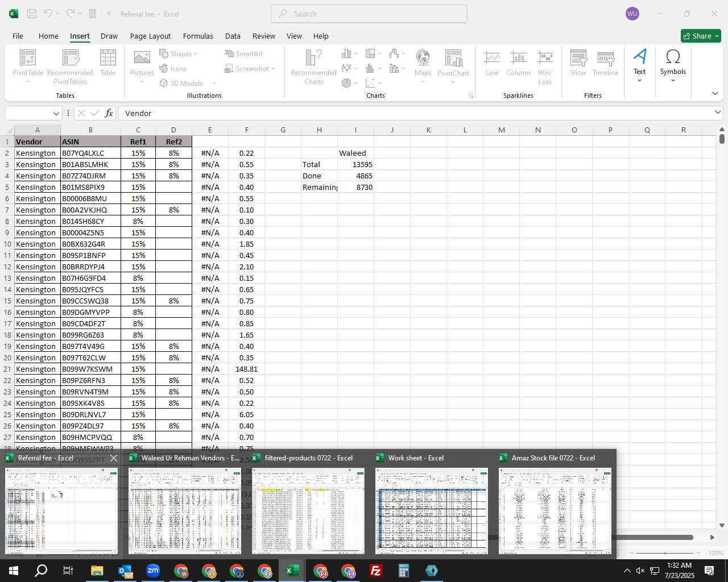Open the Pictures insert option

pyautogui.click(x=142, y=66)
